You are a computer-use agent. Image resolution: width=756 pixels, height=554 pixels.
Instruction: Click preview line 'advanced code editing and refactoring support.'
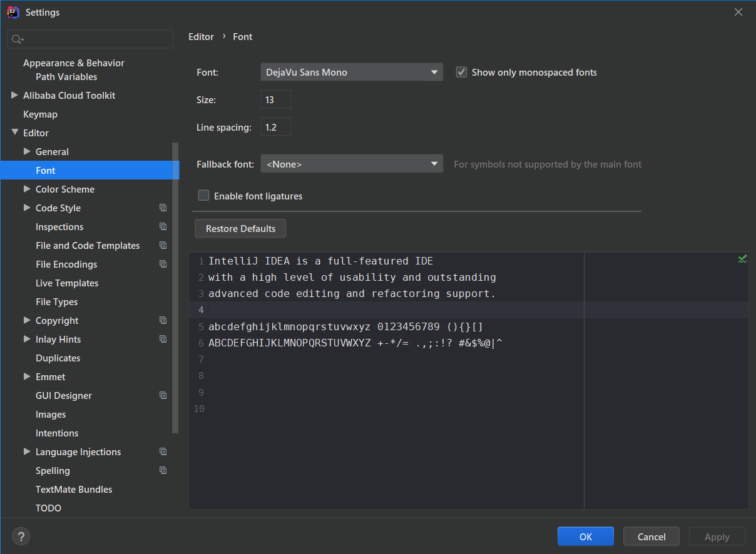tap(352, 293)
